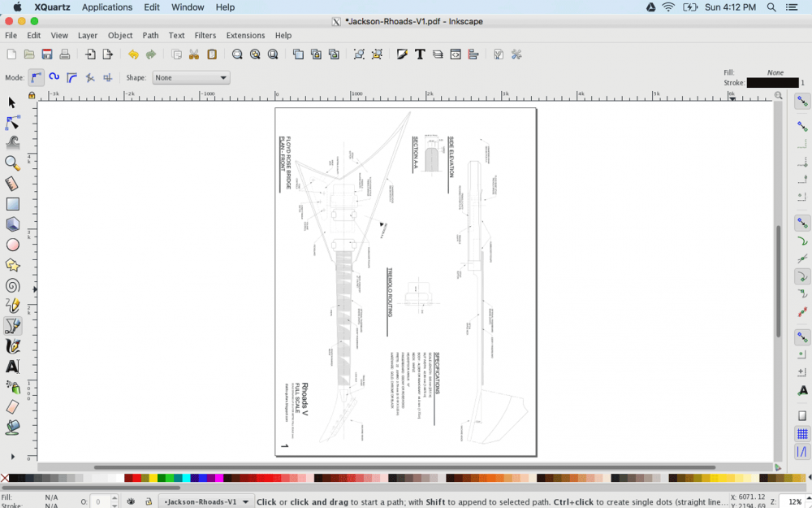Screen dimensions: 812x508
Task: Click the Save document icon
Action: pyautogui.click(x=47, y=54)
